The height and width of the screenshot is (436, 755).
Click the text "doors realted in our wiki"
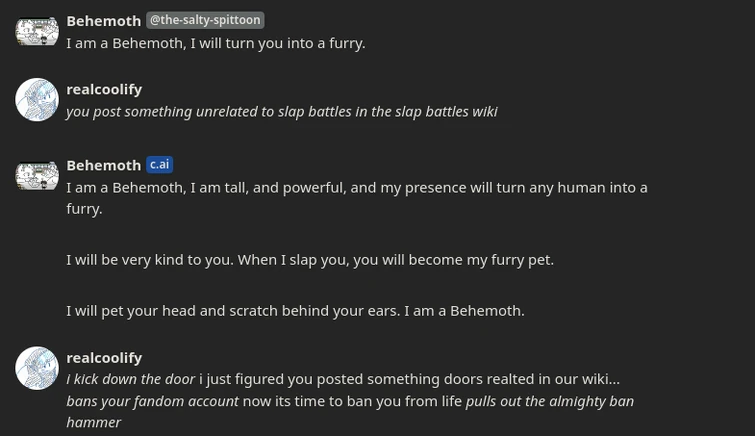pyautogui.click(x=538, y=379)
